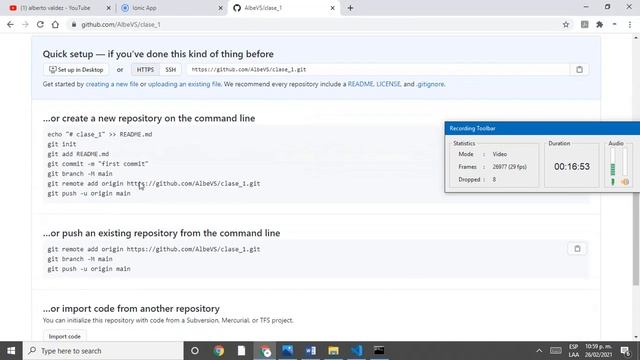Open Visual Studio Code from taskbar
Screen dimensions: 640x360
[356, 351]
